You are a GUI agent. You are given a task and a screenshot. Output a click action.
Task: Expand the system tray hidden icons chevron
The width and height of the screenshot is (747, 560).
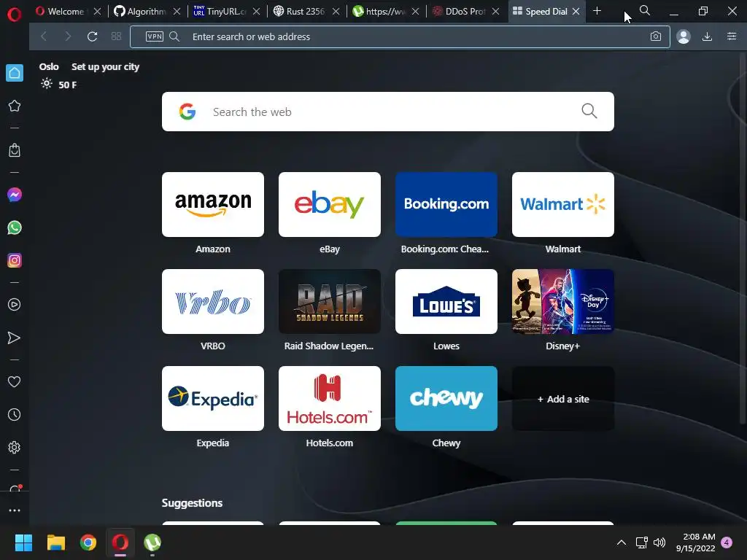coord(622,542)
